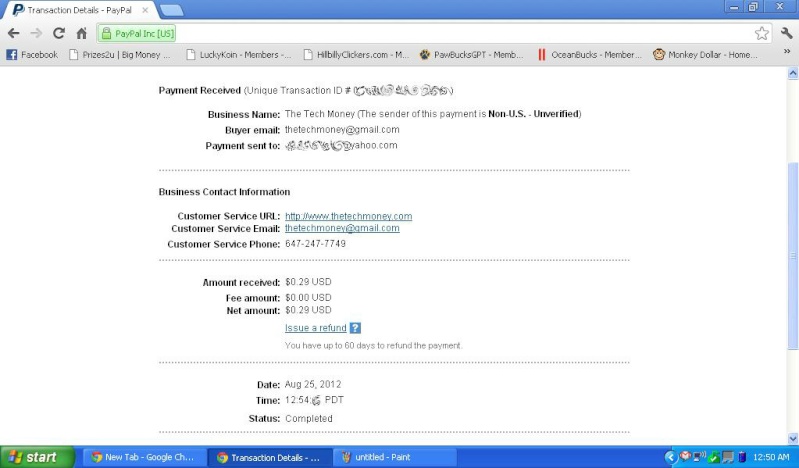Click the Business Name The Tech Money text

pyautogui.click(x=319, y=114)
